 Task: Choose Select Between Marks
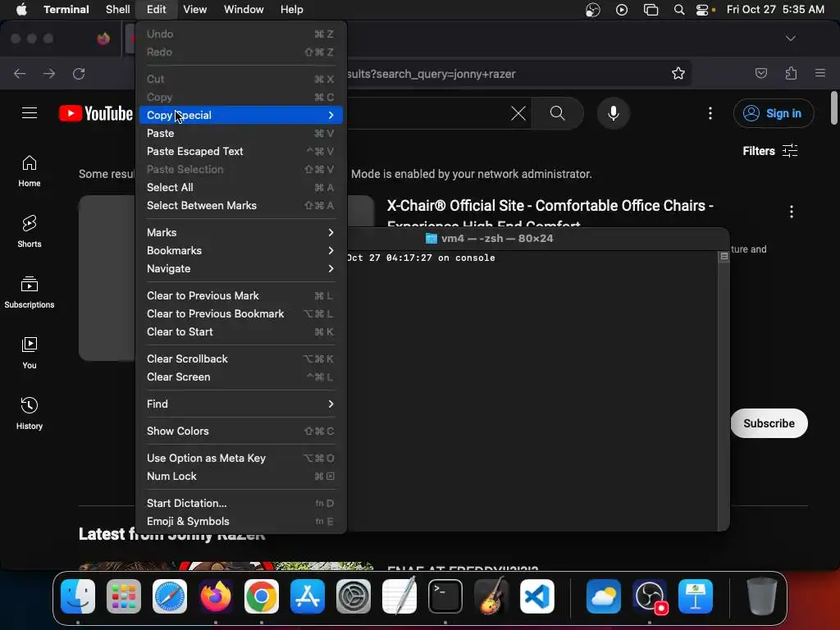[x=240, y=206]
